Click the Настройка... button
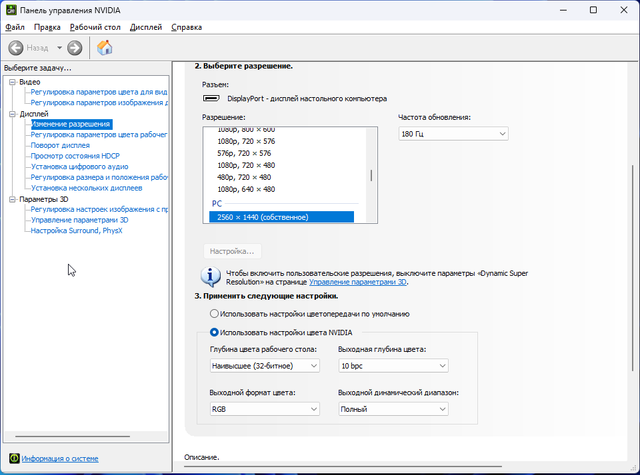 232,251
